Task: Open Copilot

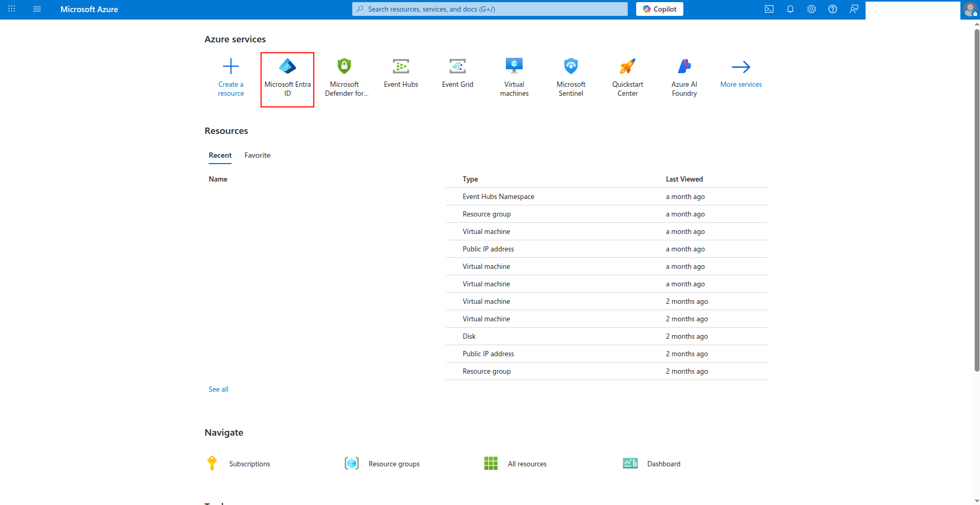Action: [659, 9]
